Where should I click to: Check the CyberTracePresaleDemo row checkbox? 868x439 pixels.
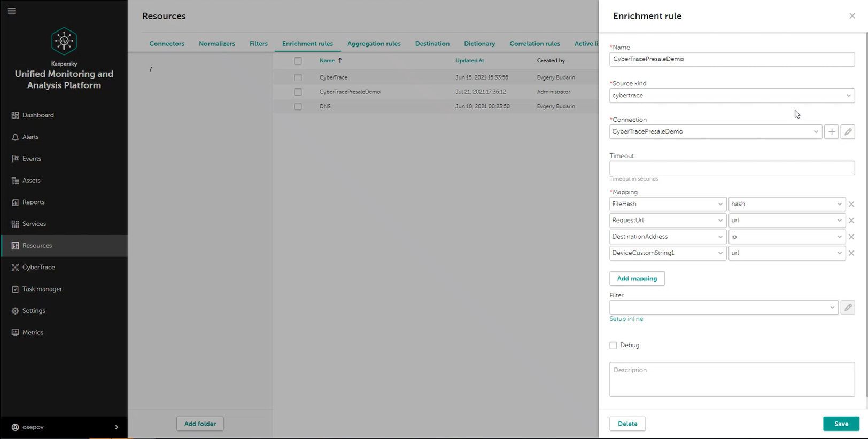[298, 92]
